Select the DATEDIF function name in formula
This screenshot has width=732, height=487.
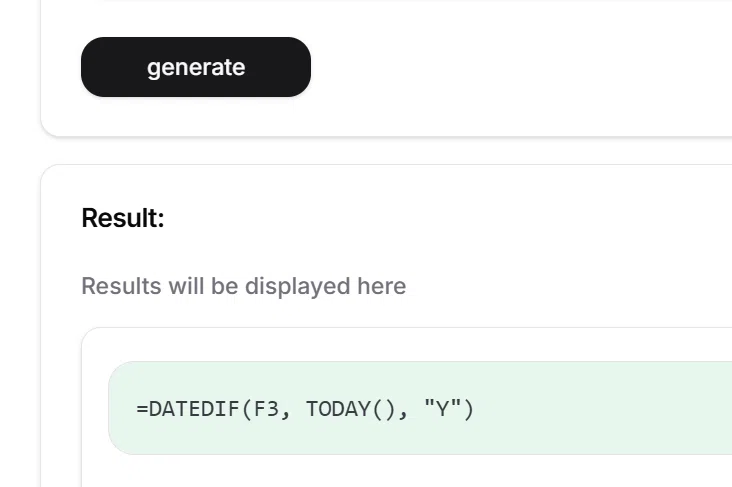(194, 409)
